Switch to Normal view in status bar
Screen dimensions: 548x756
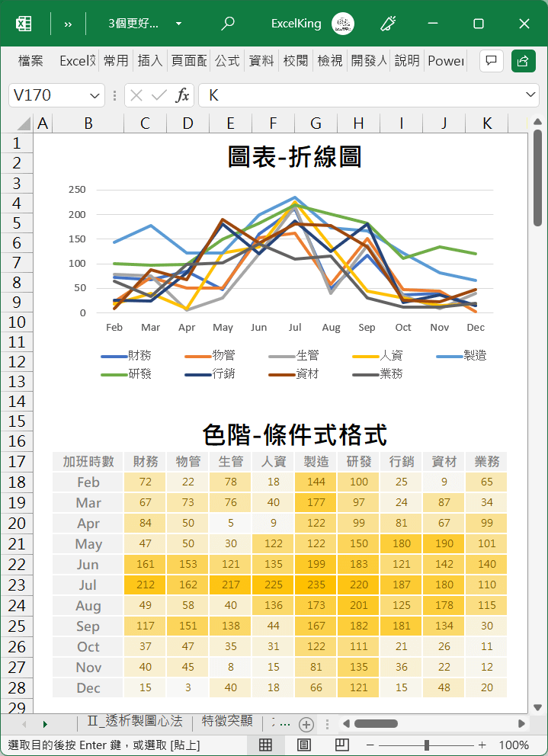[266, 745]
